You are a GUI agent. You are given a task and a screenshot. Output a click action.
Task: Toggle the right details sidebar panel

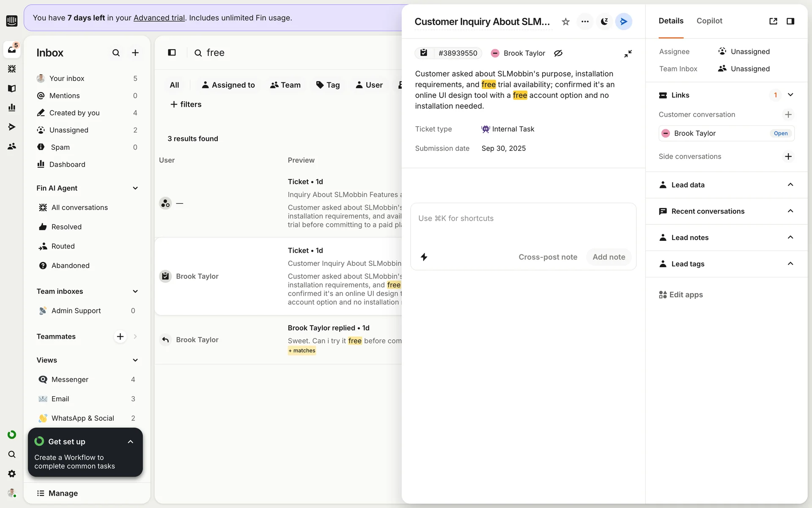click(790, 21)
